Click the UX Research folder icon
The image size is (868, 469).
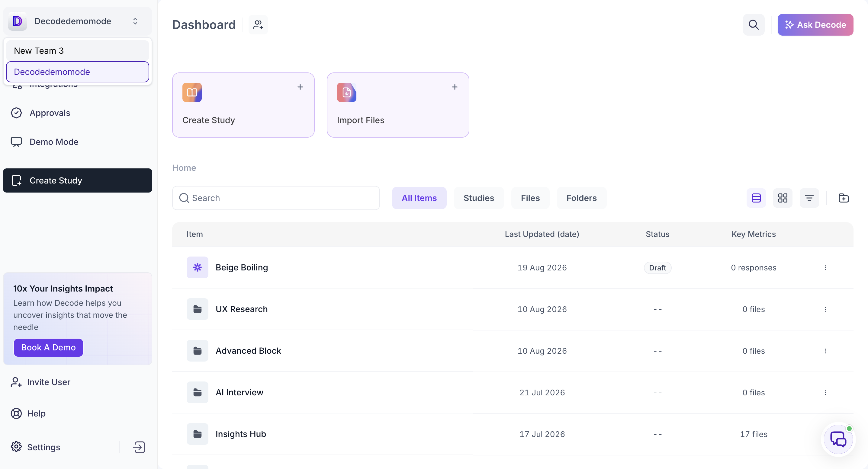pyautogui.click(x=198, y=309)
